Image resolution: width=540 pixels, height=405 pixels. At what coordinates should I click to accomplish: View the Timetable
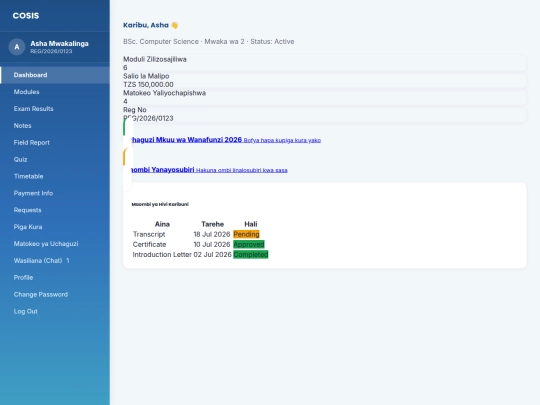55,176
